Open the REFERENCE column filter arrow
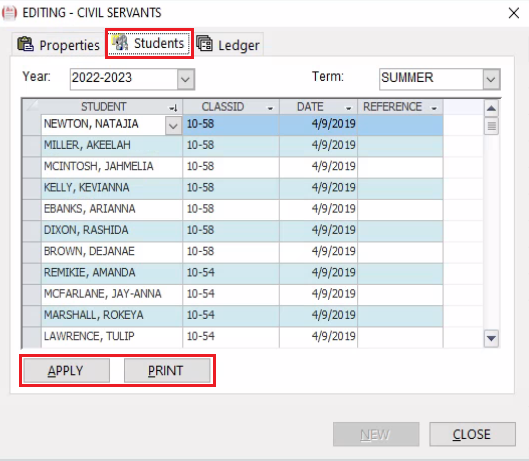This screenshot has height=461, width=529. (x=434, y=108)
